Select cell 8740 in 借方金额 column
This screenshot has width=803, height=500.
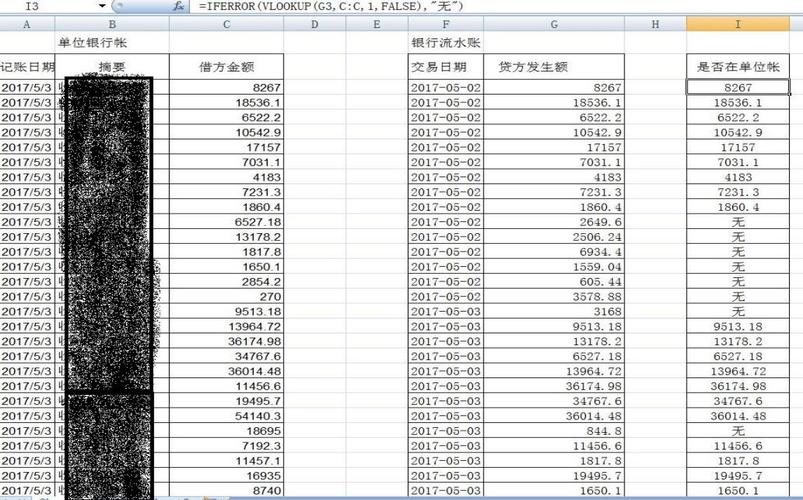click(226, 490)
